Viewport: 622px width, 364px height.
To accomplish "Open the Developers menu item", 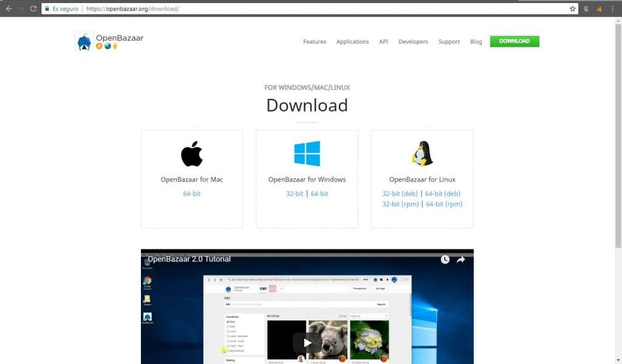I will [413, 42].
